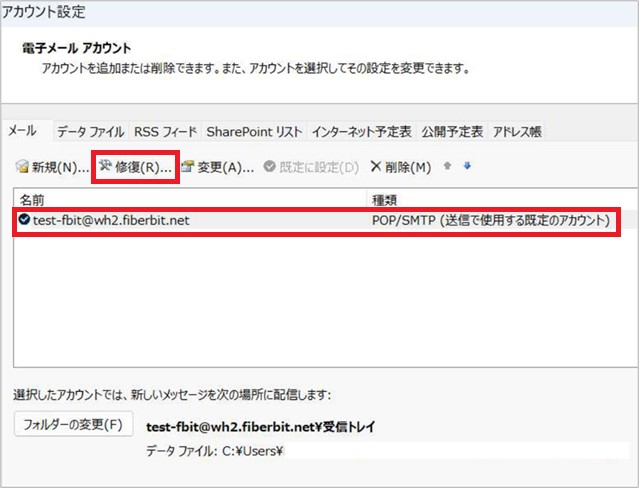Click the データ ファイル: C:¥Users¥ path text

pos(214,451)
